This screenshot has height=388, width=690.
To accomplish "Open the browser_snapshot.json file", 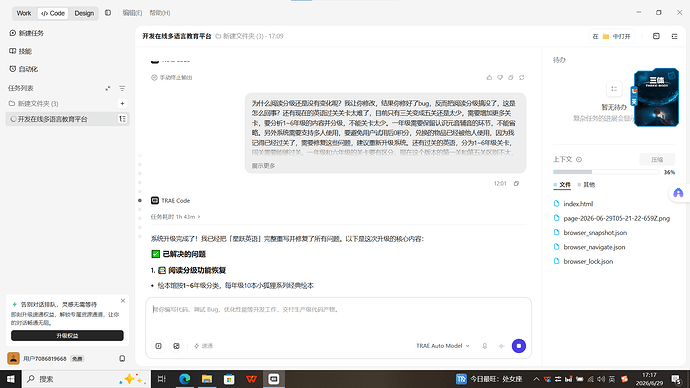I will pyautogui.click(x=590, y=233).
